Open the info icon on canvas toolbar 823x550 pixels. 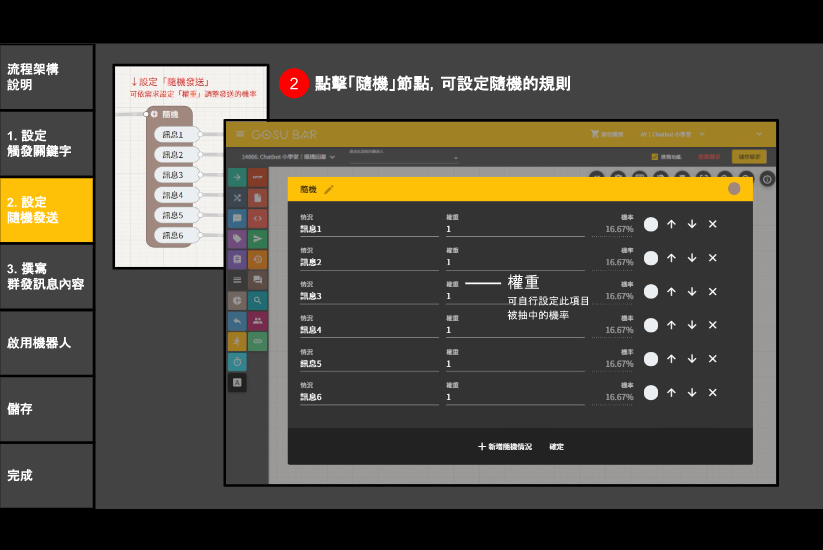click(767, 179)
